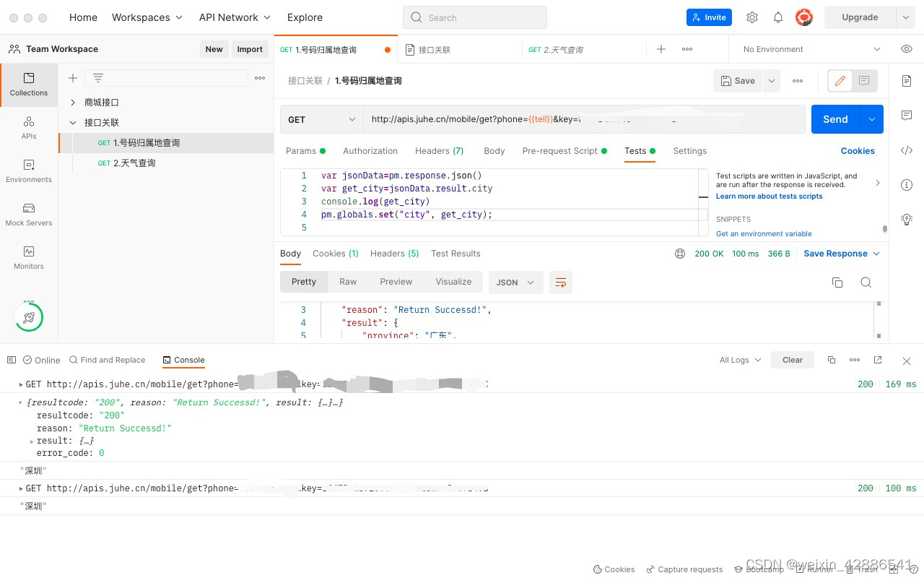Open the GET method dropdown
The width and height of the screenshot is (924, 578).
(322, 119)
